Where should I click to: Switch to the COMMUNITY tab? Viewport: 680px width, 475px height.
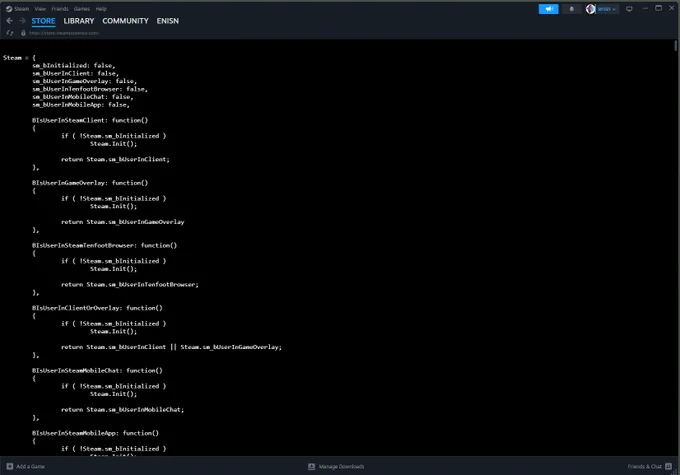coord(125,21)
